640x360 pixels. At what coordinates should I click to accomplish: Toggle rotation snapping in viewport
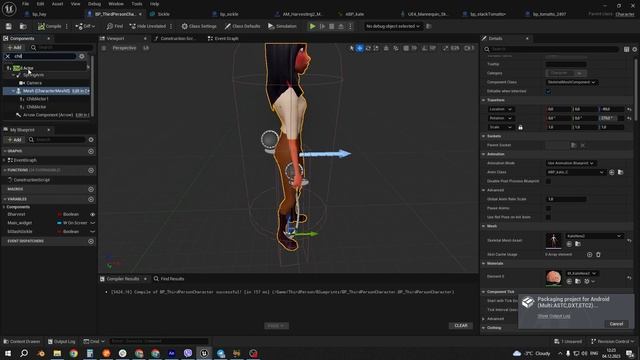point(425,48)
